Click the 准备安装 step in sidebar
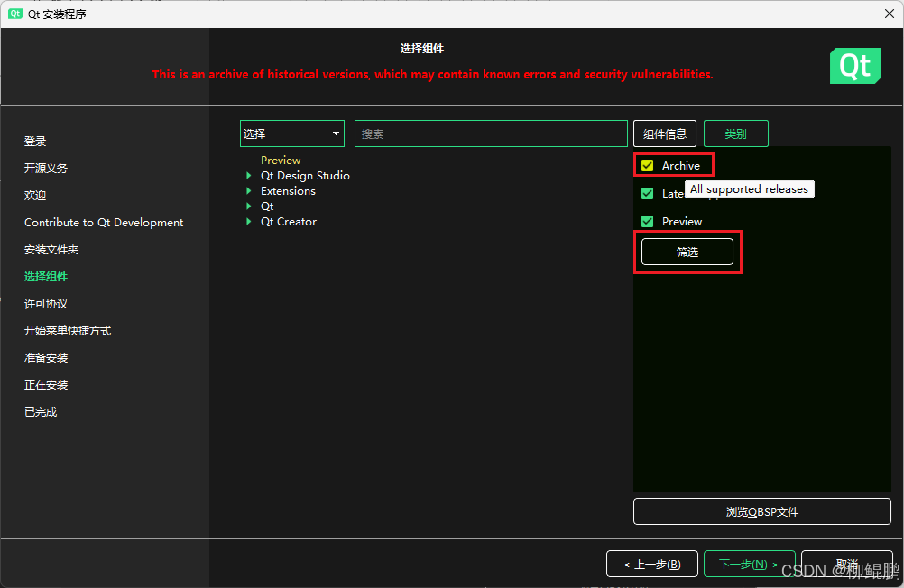This screenshot has width=904, height=588. (x=45, y=358)
